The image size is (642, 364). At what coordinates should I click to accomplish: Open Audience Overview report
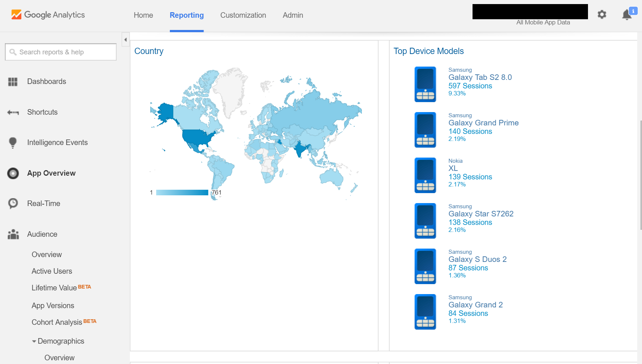point(47,255)
